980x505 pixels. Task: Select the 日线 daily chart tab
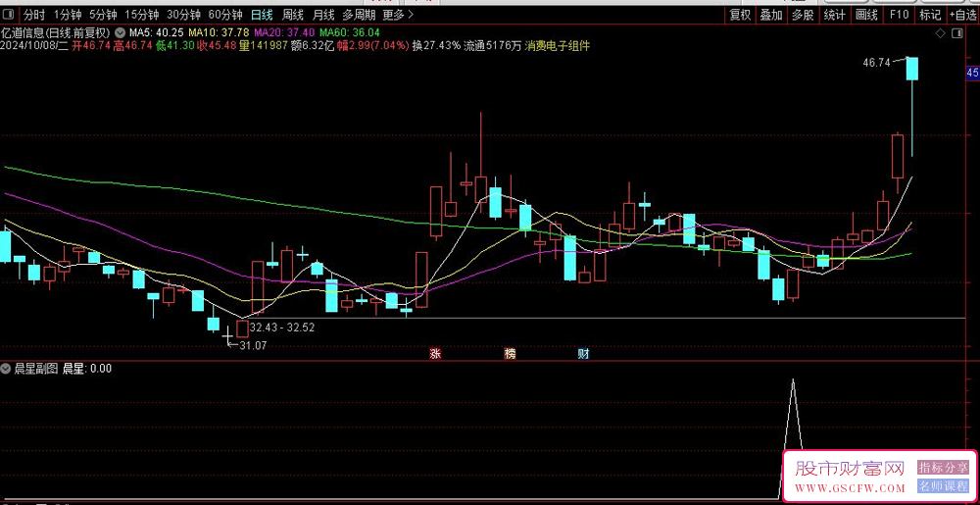click(262, 15)
